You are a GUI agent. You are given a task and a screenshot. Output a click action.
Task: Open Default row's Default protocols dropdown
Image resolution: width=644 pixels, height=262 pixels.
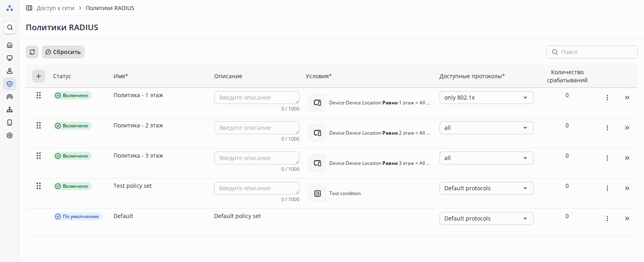pyautogui.click(x=486, y=218)
